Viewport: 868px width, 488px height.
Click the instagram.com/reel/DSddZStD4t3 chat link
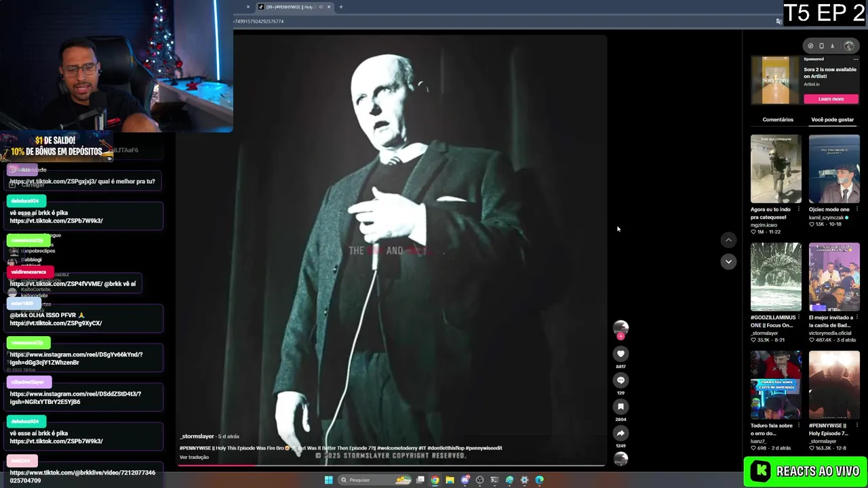pyautogui.click(x=75, y=398)
